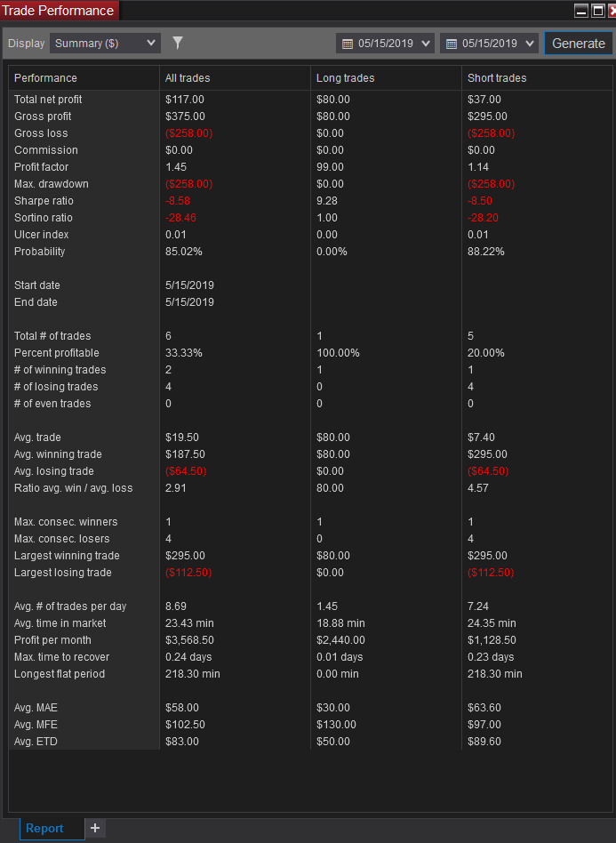Click the Max. drawdown value for all trades
616x843 pixels.
[x=188, y=184]
